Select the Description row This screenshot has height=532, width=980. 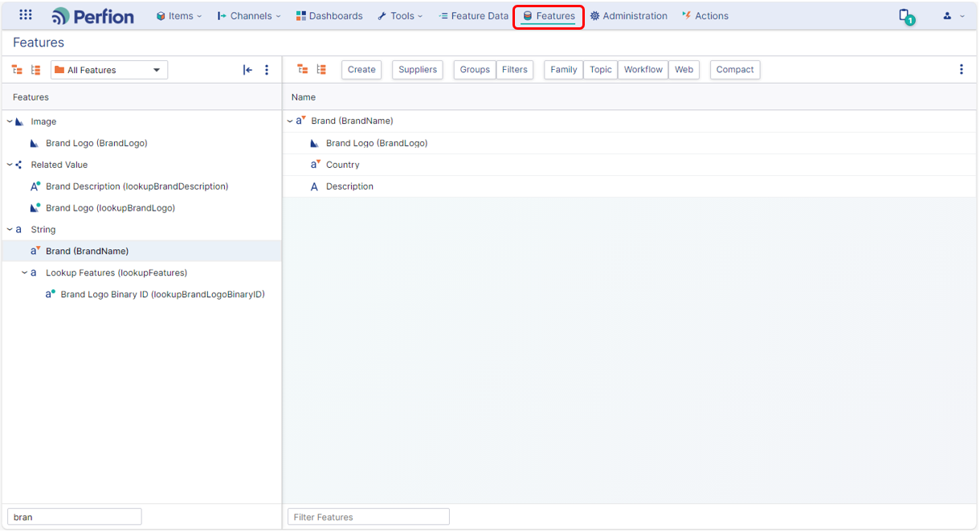point(630,186)
